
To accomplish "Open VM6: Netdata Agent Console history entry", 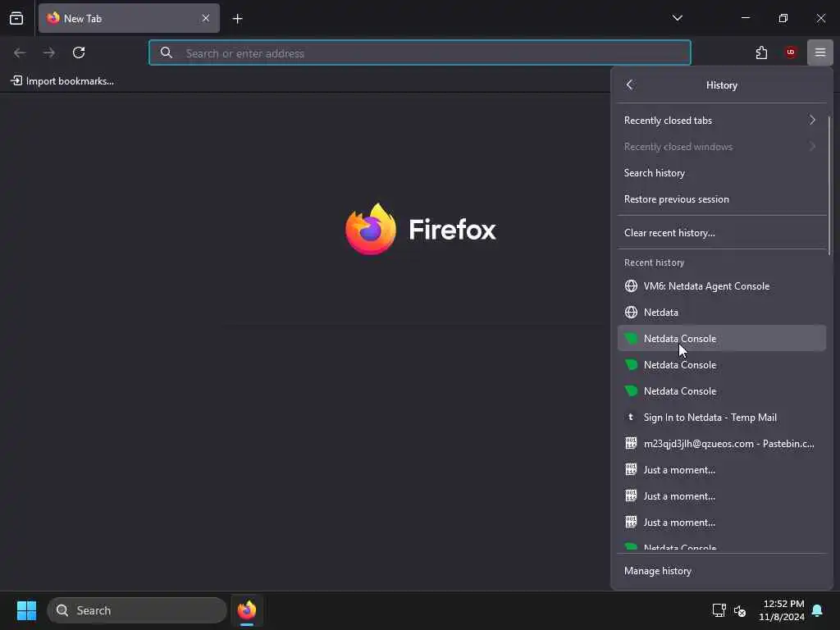I will click(722, 286).
